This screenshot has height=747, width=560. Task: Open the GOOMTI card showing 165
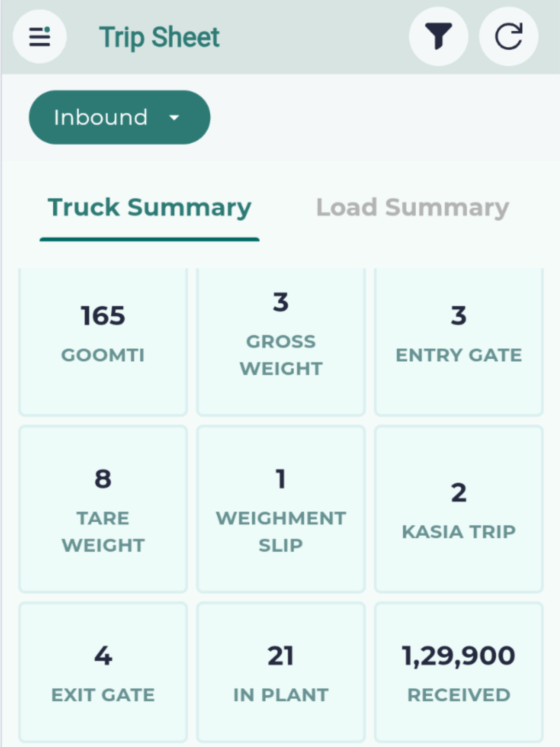(103, 342)
